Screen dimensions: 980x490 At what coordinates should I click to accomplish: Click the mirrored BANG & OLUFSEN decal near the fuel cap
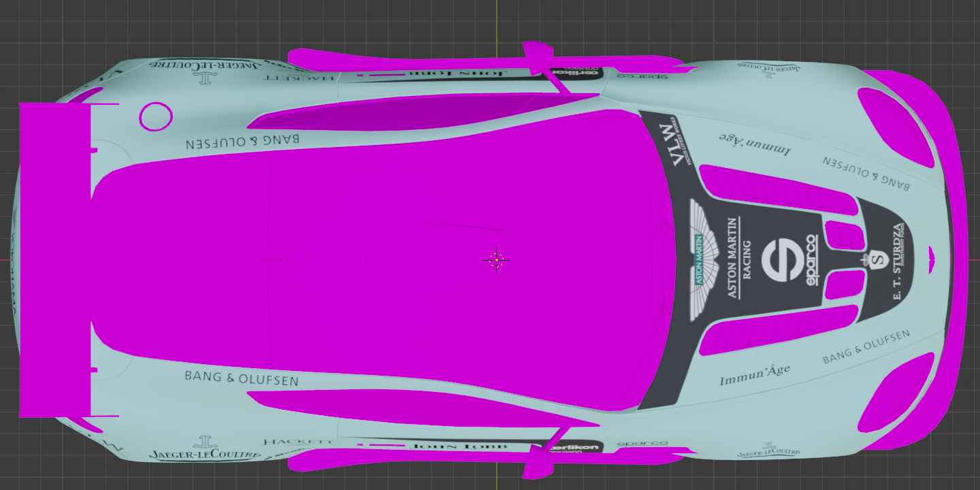pos(242,142)
